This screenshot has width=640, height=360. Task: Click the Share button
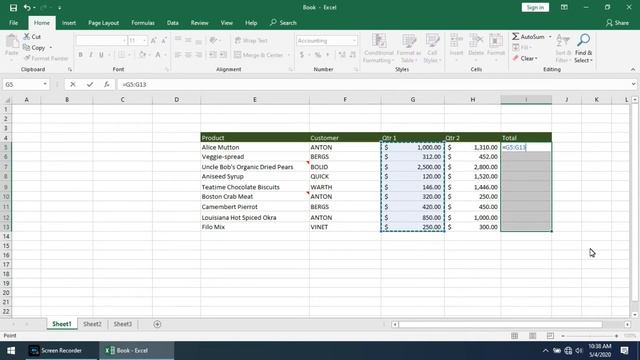coord(618,23)
